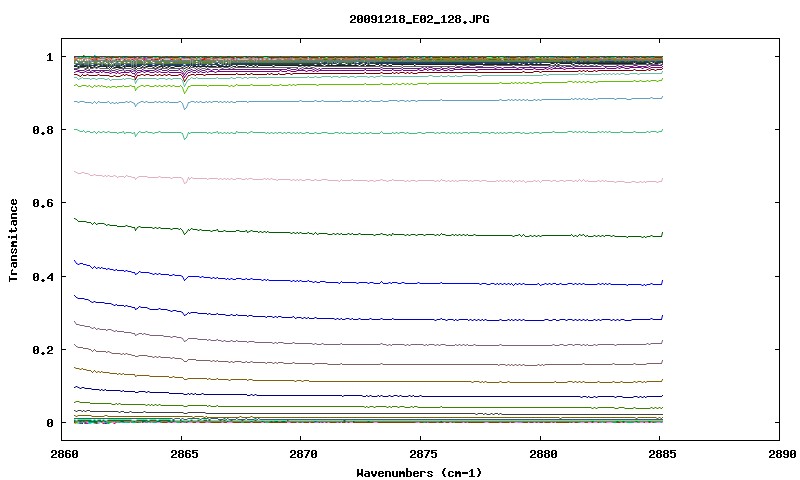800x480 pixels.
Task: Click the y-axis tick label 0.4
Action: pyautogui.click(x=42, y=277)
